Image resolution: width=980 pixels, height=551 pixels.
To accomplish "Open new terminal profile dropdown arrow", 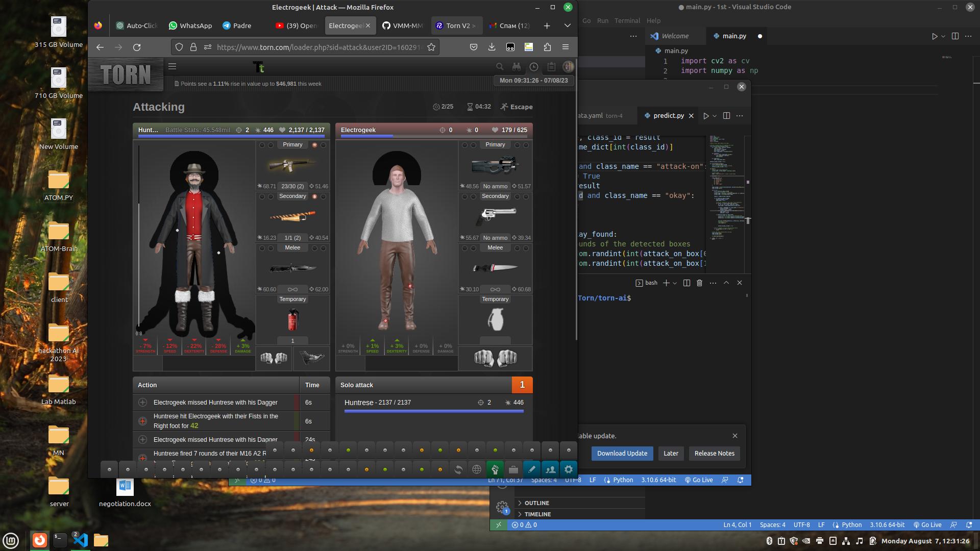I will (675, 283).
